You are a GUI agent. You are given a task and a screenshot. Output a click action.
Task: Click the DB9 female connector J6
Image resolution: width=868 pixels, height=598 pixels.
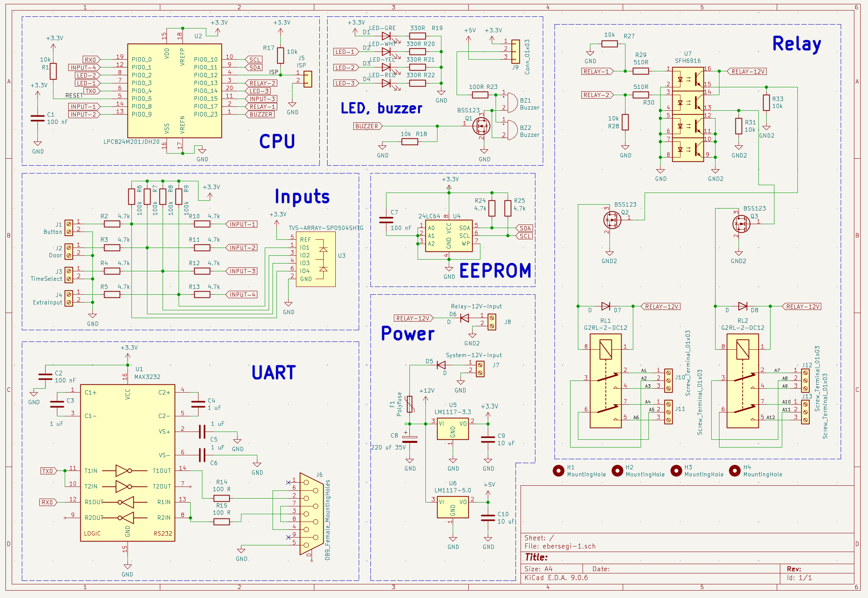click(x=310, y=514)
